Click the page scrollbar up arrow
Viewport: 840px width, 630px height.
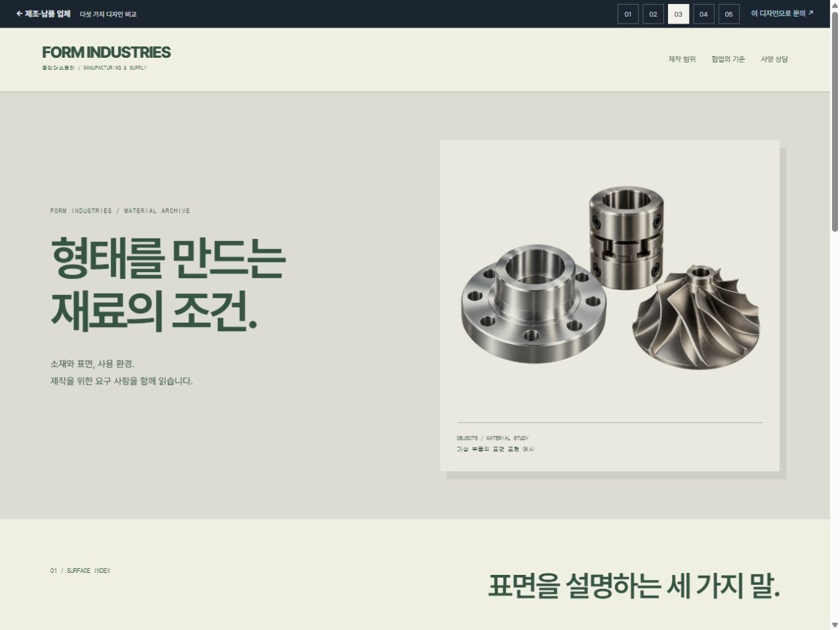[835, 5]
